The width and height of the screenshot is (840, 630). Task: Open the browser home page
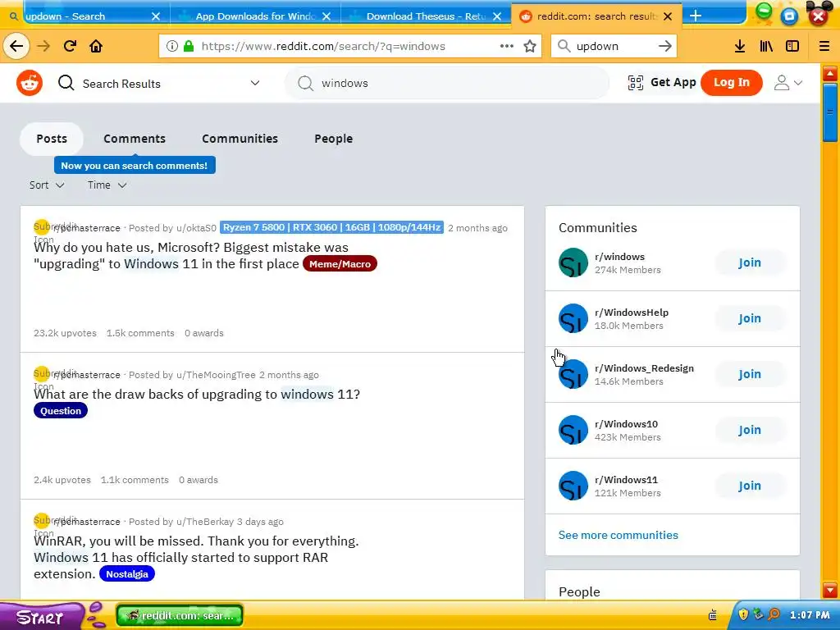[96, 46]
